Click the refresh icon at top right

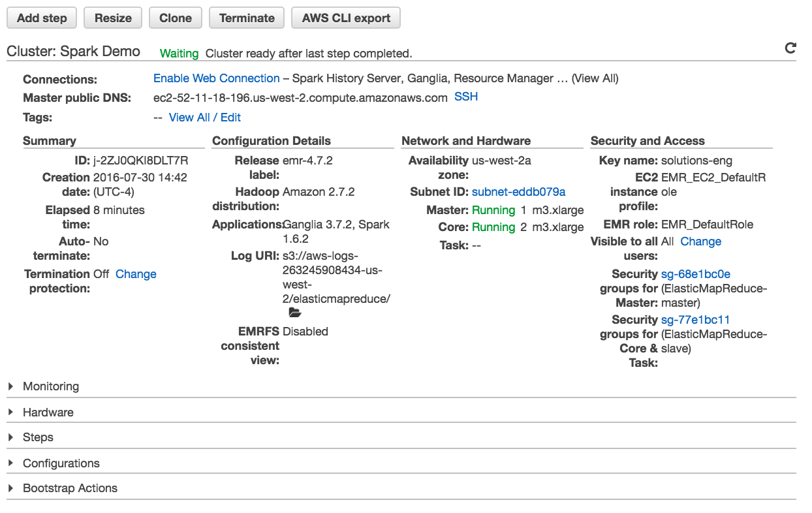click(790, 48)
